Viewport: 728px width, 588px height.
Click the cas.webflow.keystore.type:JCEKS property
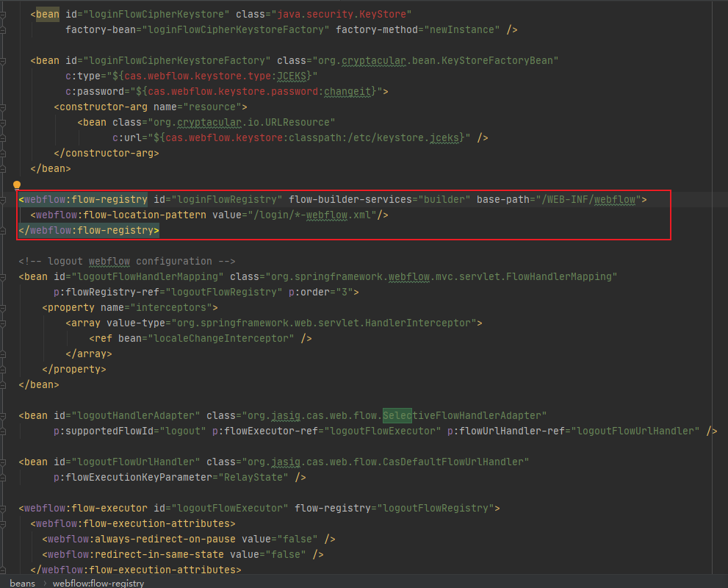tap(215, 76)
